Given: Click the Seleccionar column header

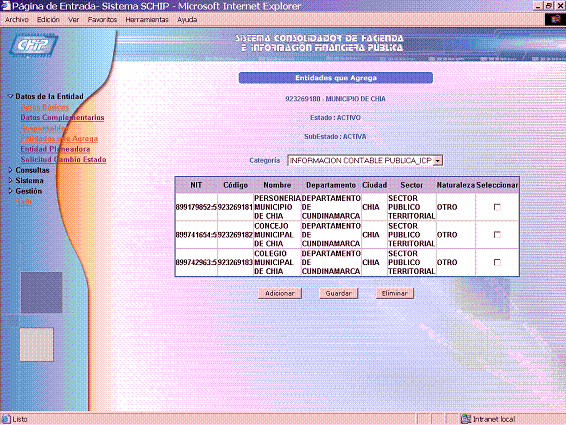Looking at the screenshot, I should 497,185.
